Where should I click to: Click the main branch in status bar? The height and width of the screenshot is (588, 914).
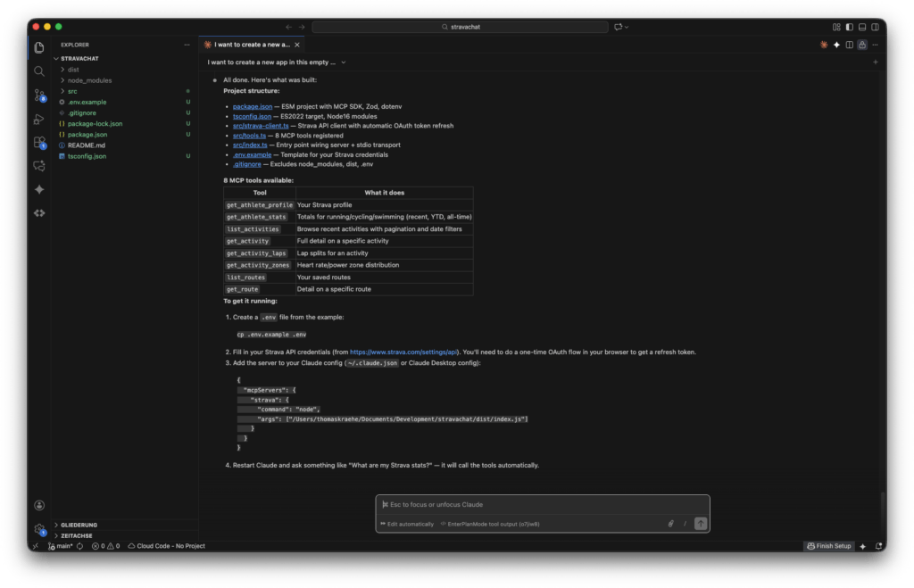[61, 546]
